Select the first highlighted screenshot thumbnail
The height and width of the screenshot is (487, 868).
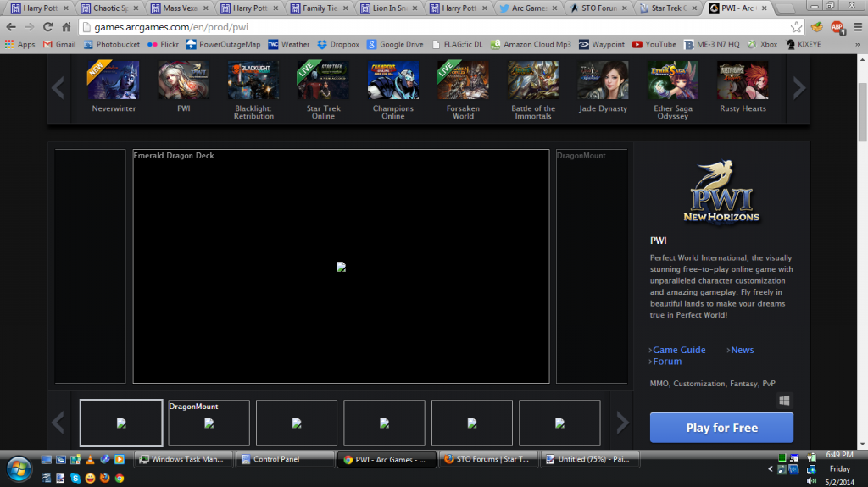pyautogui.click(x=121, y=423)
